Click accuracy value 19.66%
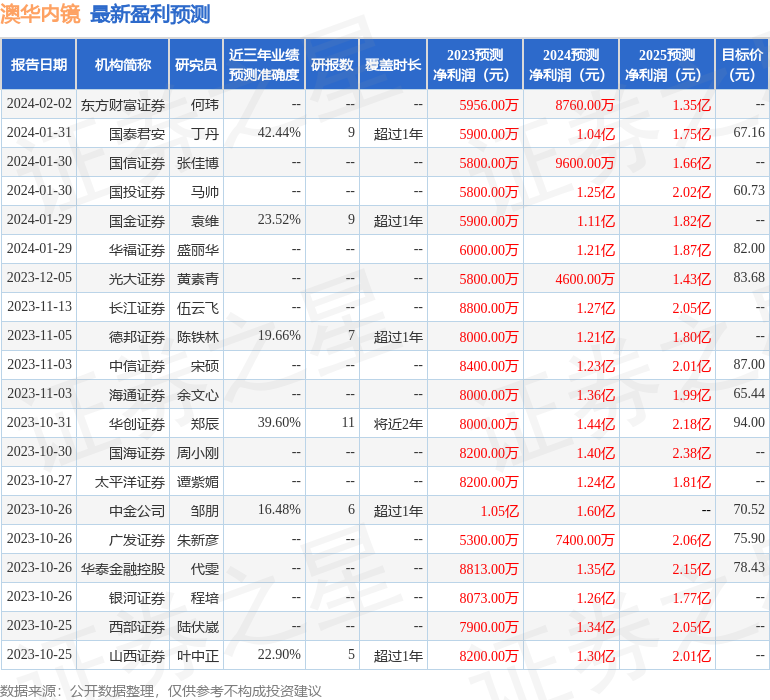 [279, 336]
